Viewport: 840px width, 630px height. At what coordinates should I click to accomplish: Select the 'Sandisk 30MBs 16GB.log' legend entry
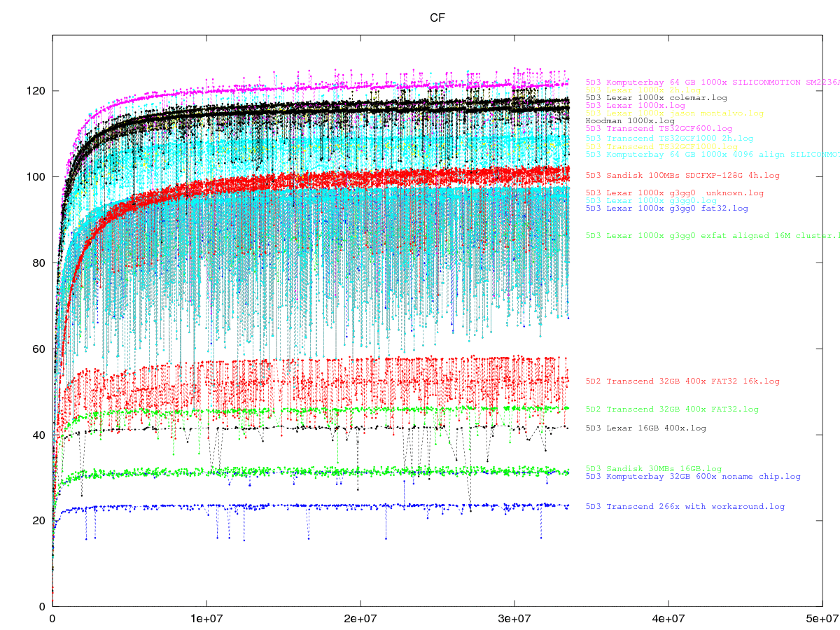tap(653, 468)
